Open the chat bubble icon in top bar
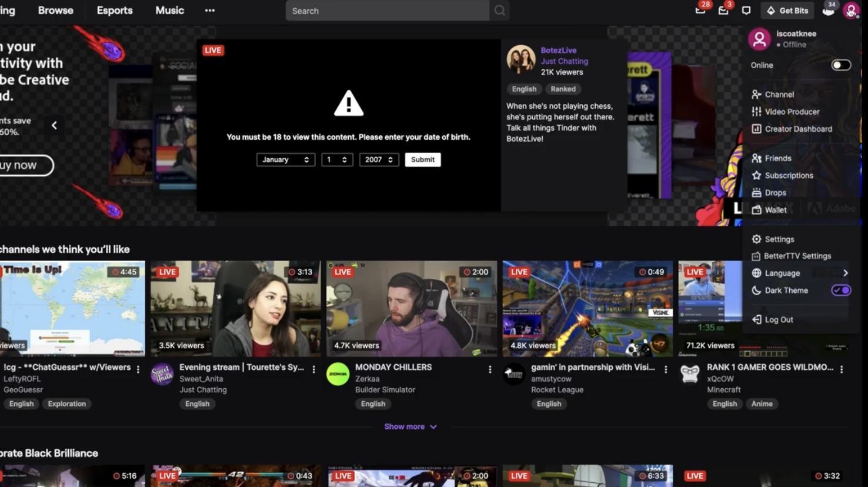The height and width of the screenshot is (487, 868). 746,11
